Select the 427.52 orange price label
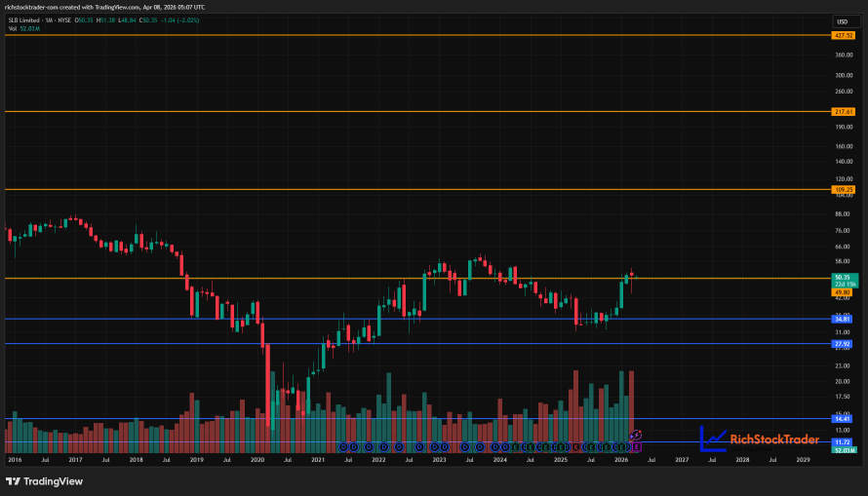868x496 pixels. pos(843,35)
